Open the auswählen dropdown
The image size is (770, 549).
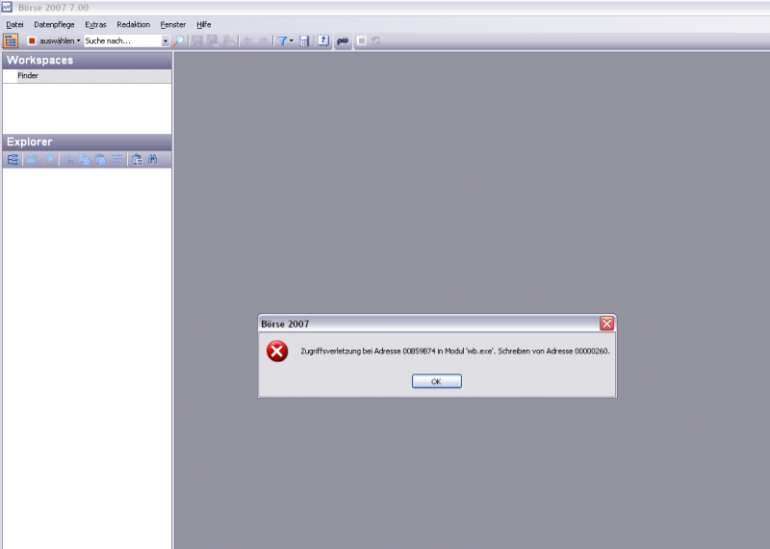point(59,41)
